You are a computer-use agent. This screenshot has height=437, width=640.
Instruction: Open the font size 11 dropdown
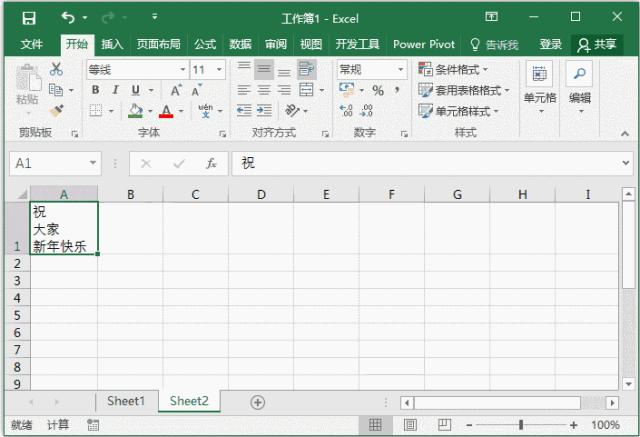[219, 70]
